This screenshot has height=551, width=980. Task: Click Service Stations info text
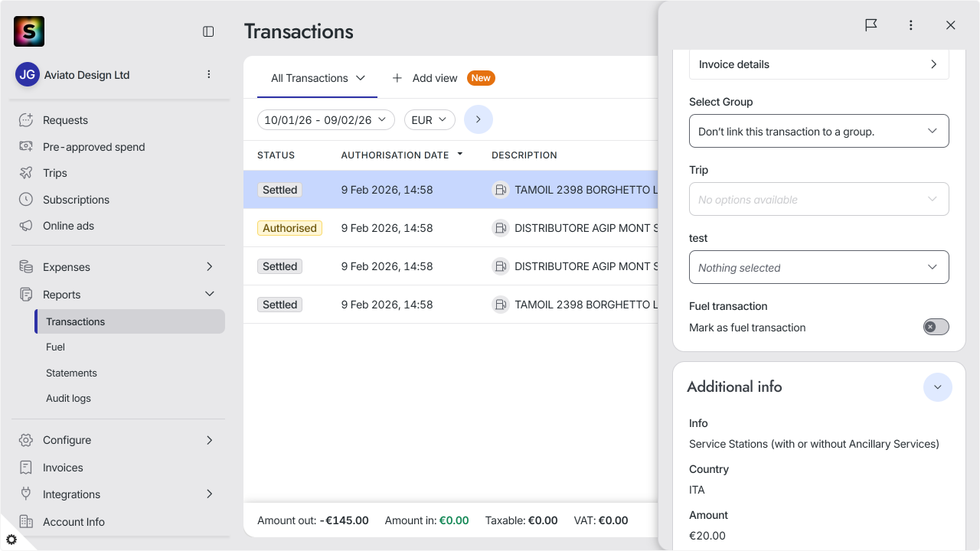[x=814, y=444]
